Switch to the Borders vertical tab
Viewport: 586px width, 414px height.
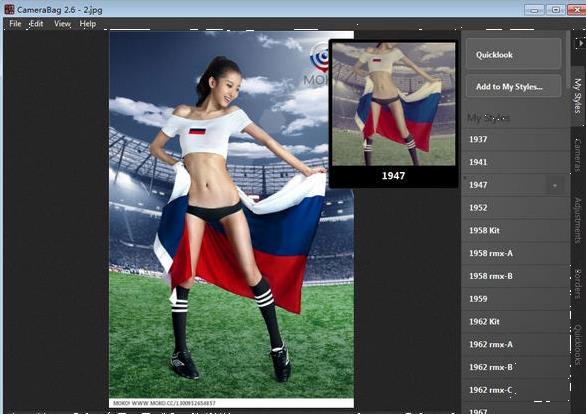coord(578,285)
